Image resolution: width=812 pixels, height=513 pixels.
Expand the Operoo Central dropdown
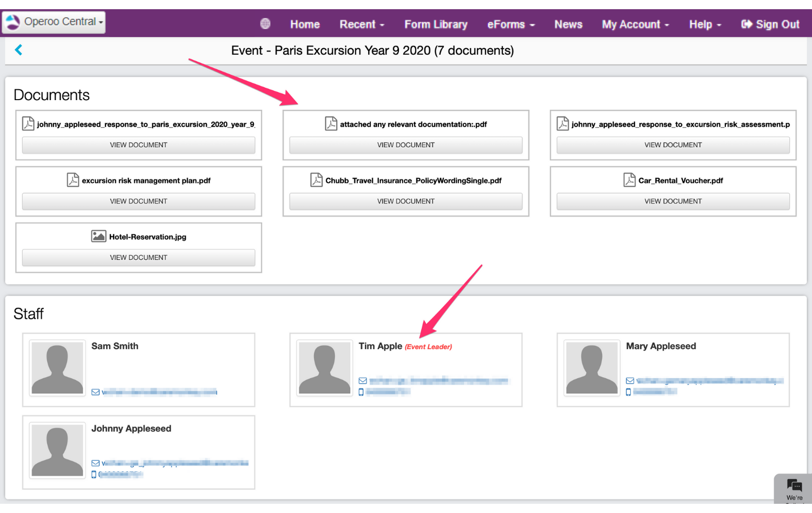pos(54,22)
